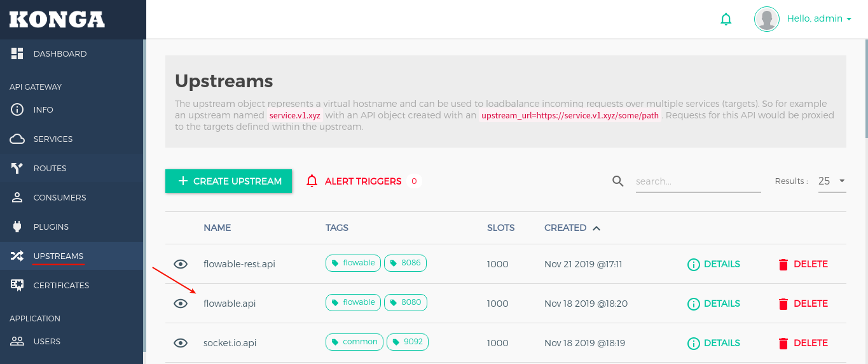Toggle the eye icon for socket.io.api

(x=181, y=343)
